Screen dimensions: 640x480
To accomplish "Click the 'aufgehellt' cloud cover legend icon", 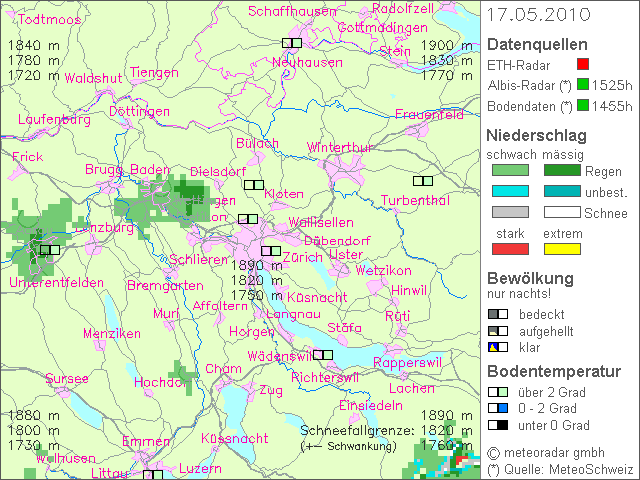I will click(498, 331).
